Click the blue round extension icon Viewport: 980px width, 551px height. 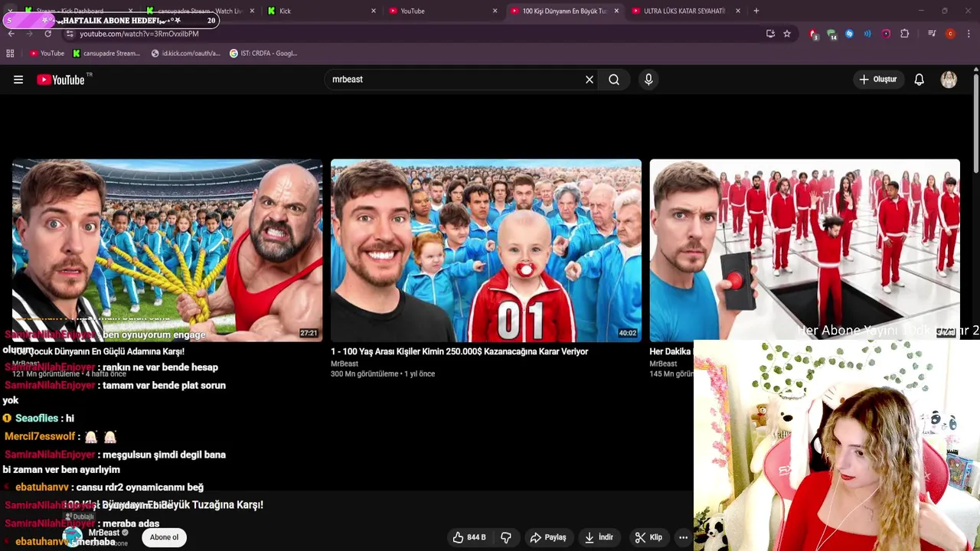[849, 34]
